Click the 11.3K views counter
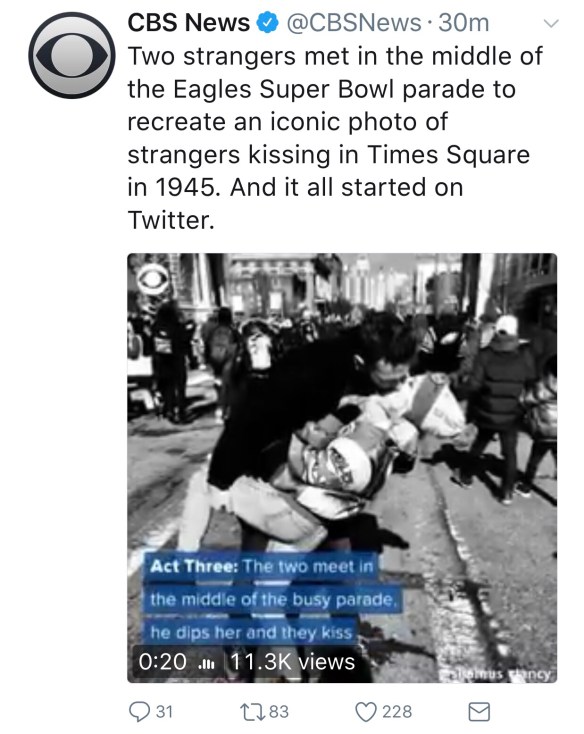Screen dimensions: 584x734 [292, 662]
